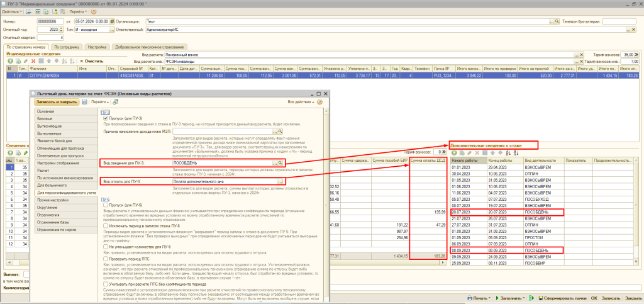Click the red delete row icon in Индивидуальные сведения
Viewport: 644px width, 304px height.
pyautogui.click(x=33, y=61)
